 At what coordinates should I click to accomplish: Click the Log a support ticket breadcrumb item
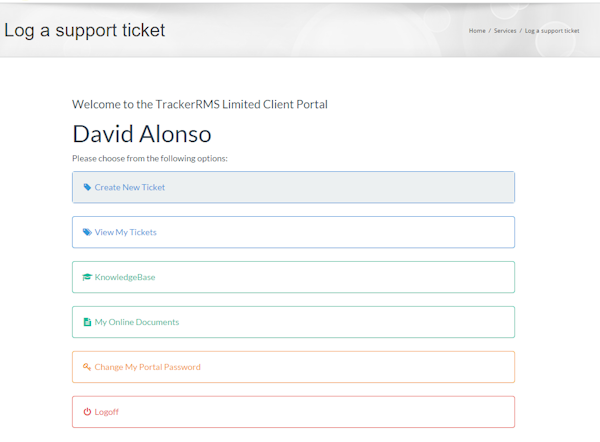tap(552, 31)
